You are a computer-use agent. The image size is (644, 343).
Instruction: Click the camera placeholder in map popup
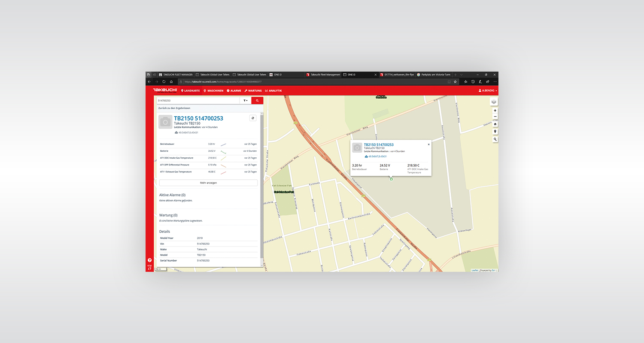(x=357, y=148)
